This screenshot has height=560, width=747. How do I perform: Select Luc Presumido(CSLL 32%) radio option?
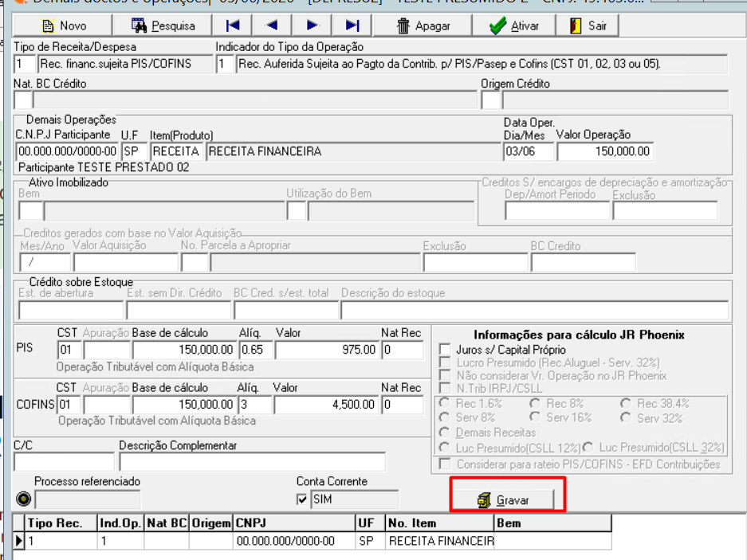tap(588, 448)
